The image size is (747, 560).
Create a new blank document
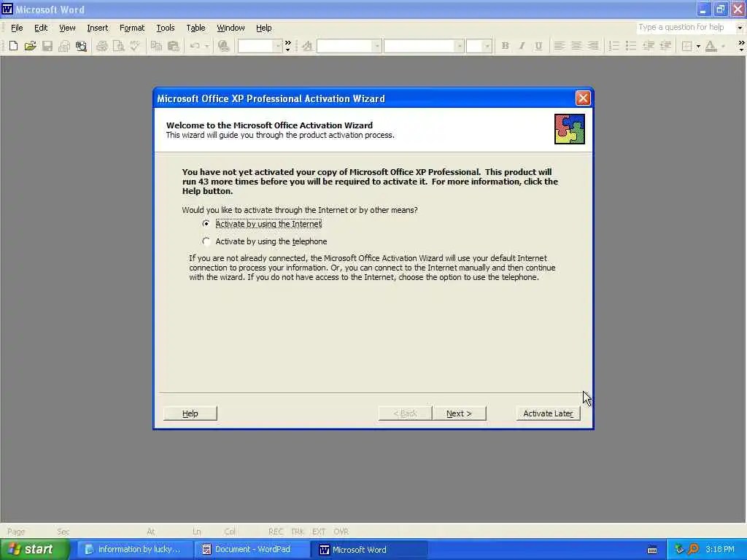(13, 46)
